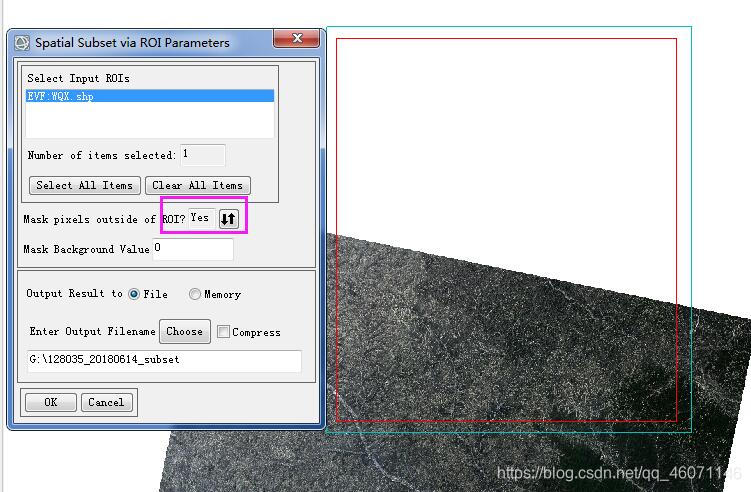
Task: Click into the output filename text field
Action: (164, 360)
